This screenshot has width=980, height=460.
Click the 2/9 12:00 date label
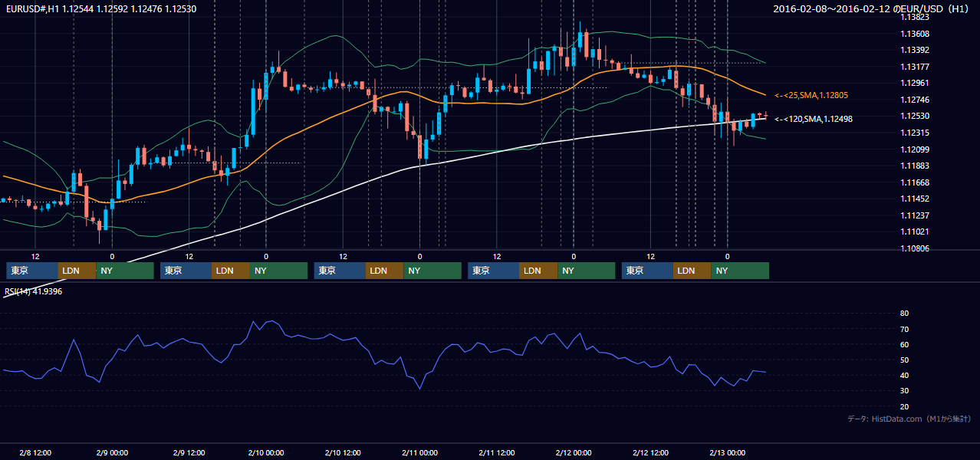[x=189, y=452]
